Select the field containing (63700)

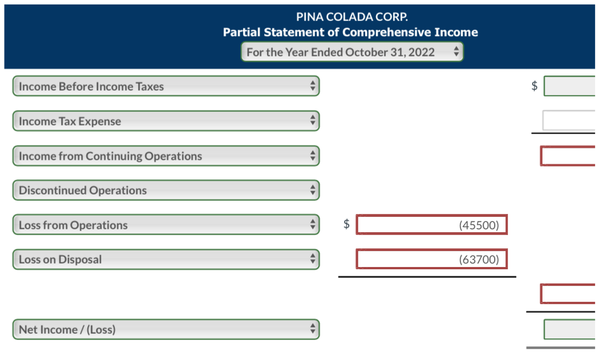[x=432, y=258]
